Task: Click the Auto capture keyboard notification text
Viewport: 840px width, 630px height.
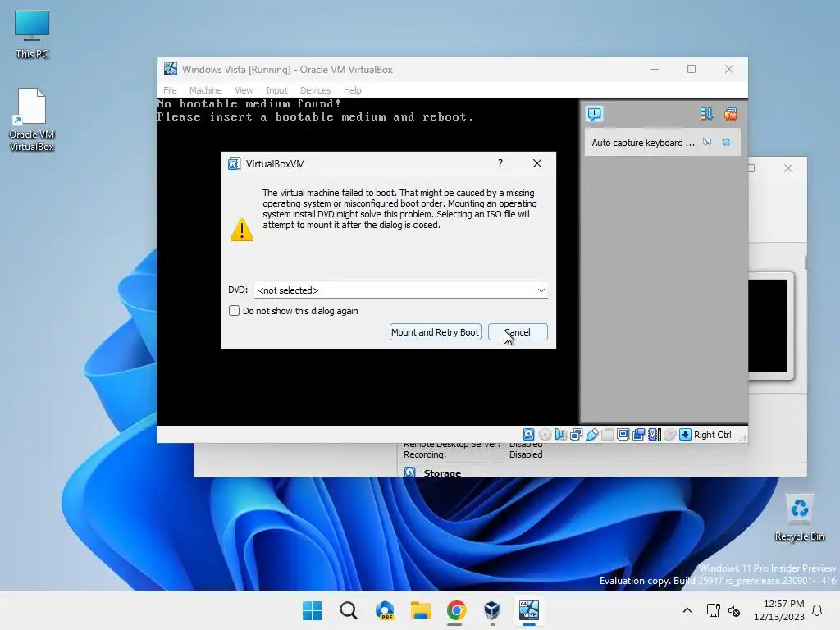Action: click(x=643, y=143)
